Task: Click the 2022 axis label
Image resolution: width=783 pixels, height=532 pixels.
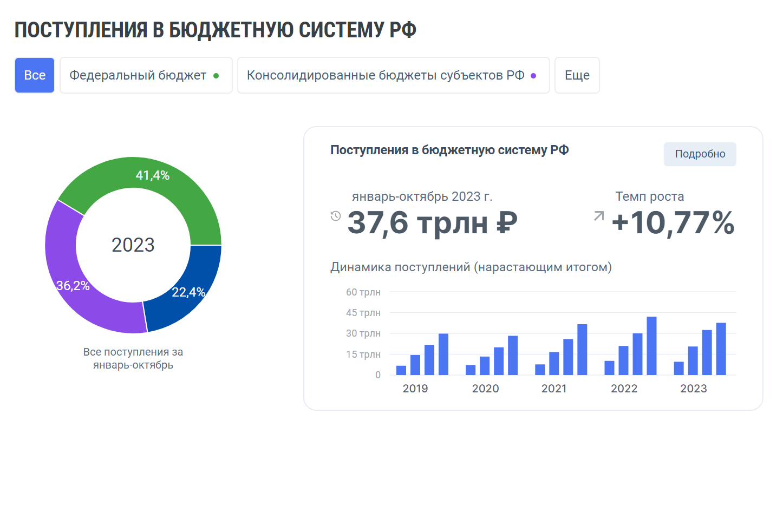Action: click(624, 389)
